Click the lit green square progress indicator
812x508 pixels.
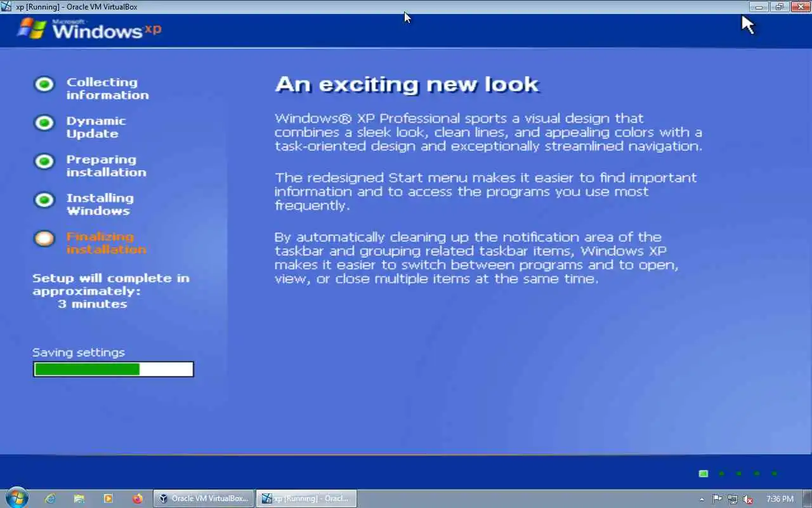tap(703, 473)
